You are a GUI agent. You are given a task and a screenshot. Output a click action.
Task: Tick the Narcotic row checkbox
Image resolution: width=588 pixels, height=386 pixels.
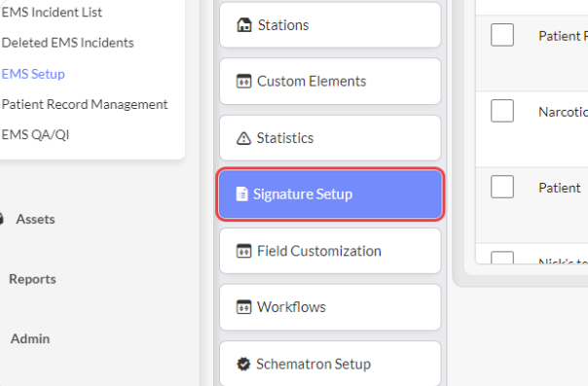click(502, 111)
